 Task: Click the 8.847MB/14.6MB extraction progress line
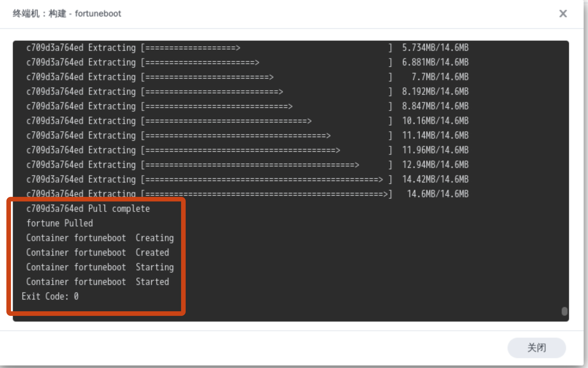pos(247,106)
